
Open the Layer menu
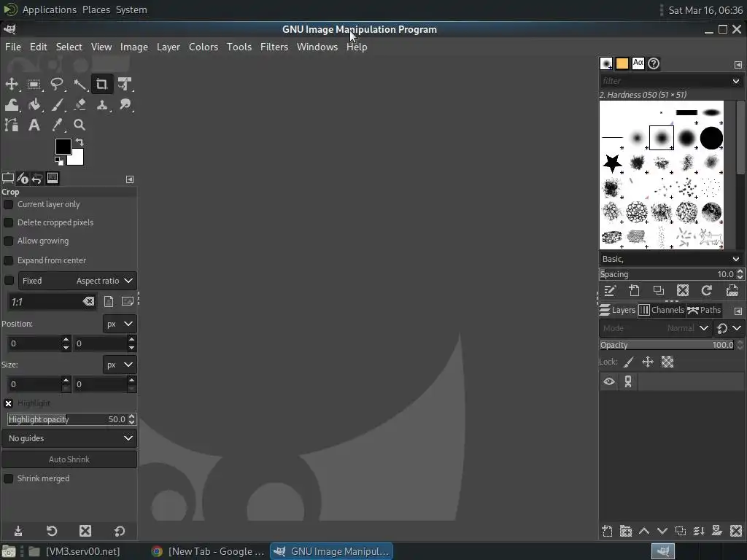(169, 47)
